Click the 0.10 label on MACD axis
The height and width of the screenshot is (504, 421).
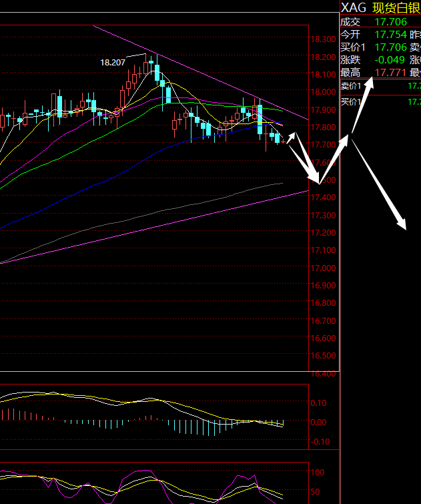pyautogui.click(x=319, y=403)
